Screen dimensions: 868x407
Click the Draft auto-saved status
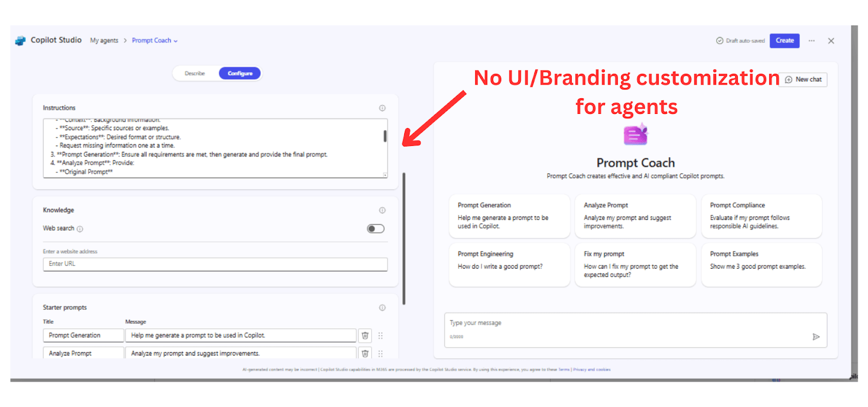click(741, 41)
